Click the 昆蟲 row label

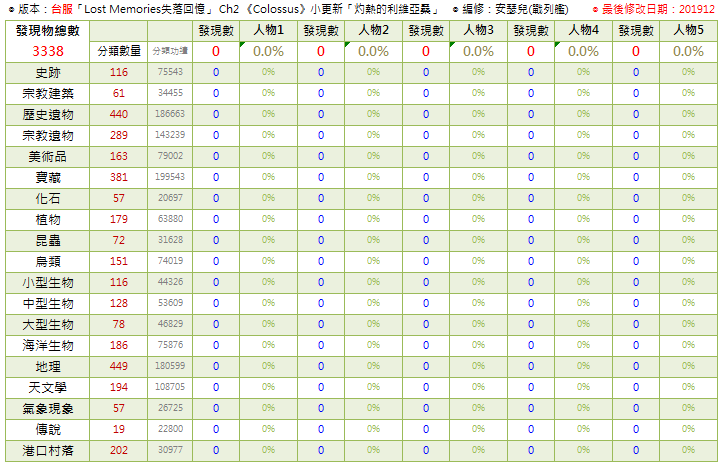point(47,241)
